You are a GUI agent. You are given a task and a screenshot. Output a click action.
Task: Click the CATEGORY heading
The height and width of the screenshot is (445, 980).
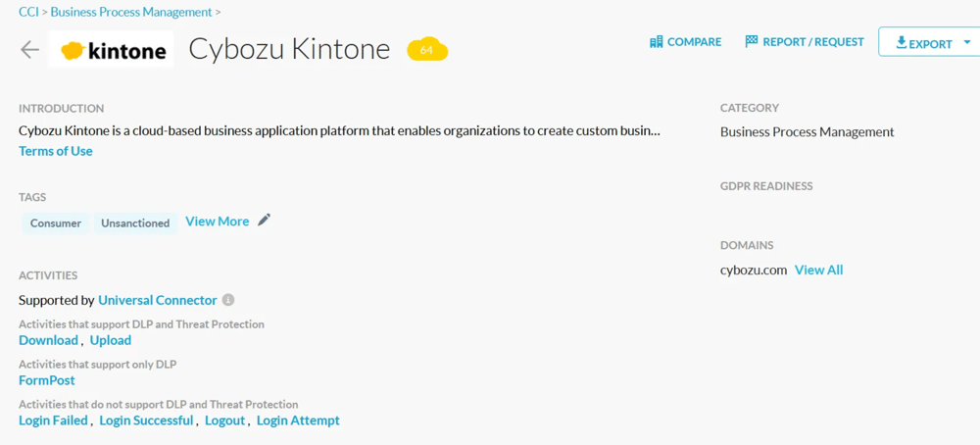pos(750,108)
